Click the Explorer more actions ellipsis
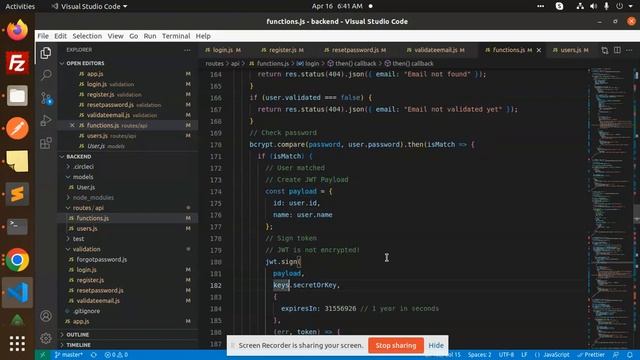640x360 pixels. coord(187,50)
